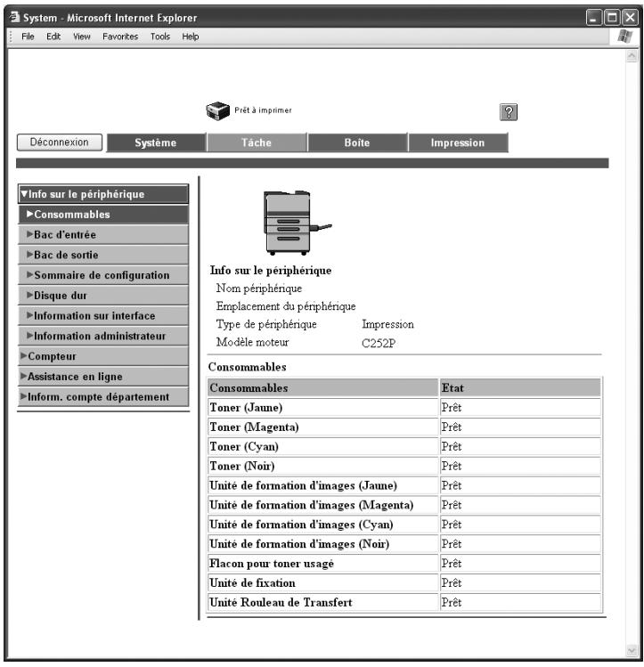Click the Toner (Cyan) row label
This screenshot has height=667, width=644.
244,447
